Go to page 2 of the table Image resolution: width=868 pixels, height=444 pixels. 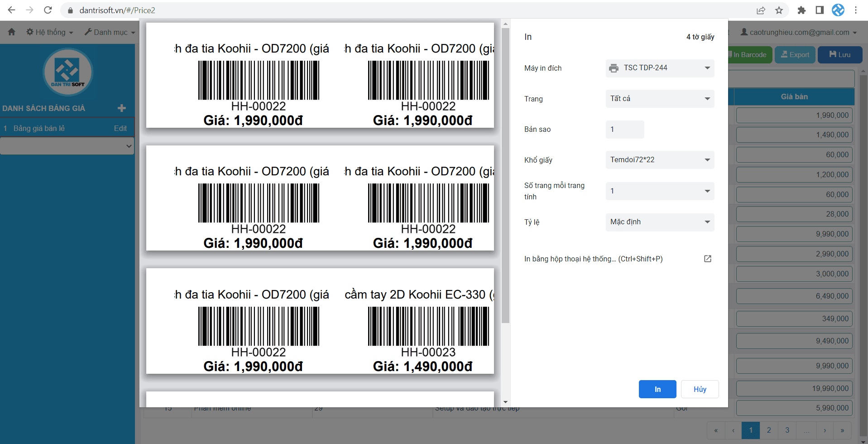769,430
